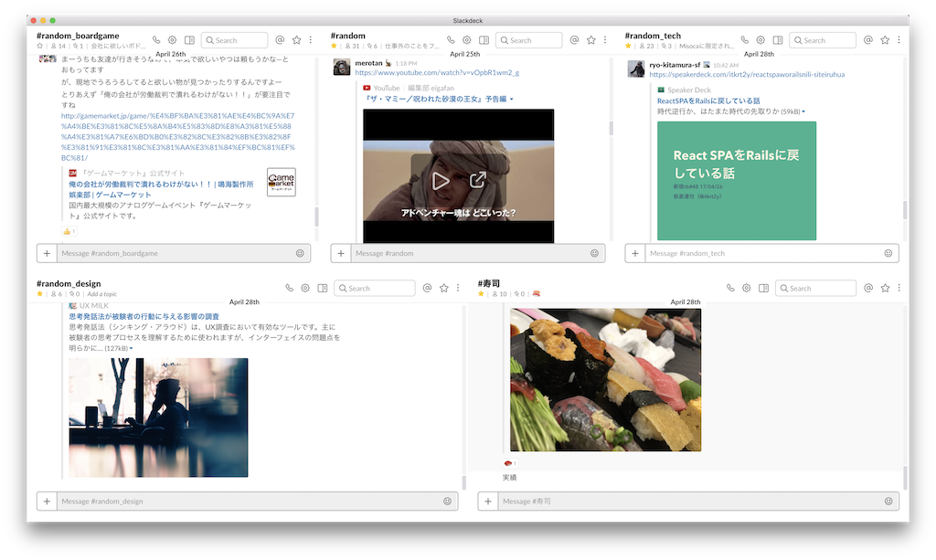Open emoji picker in #random_tech message box

tap(888, 253)
